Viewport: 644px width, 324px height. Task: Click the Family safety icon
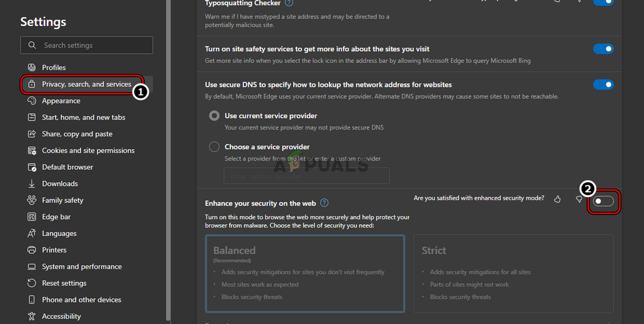pyautogui.click(x=32, y=200)
